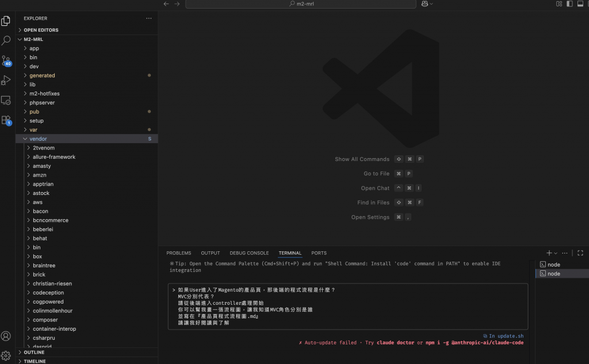
Task: Expand the app folder
Action: point(87,48)
